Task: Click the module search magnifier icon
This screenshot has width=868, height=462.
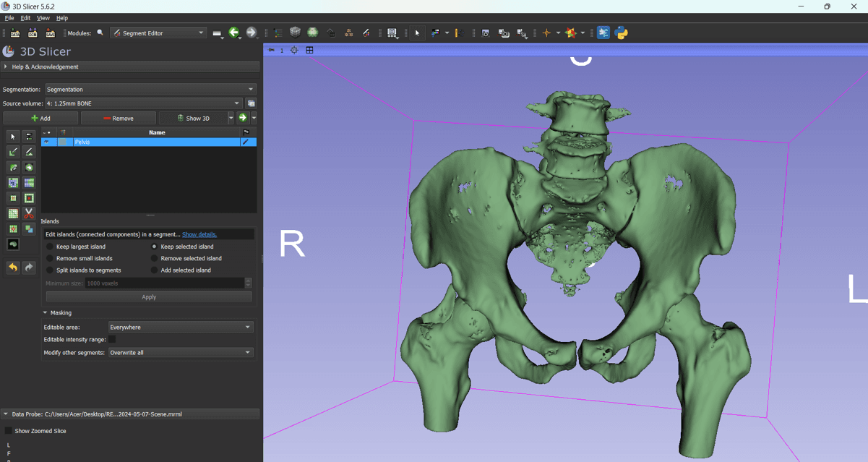Action: pyautogui.click(x=100, y=33)
